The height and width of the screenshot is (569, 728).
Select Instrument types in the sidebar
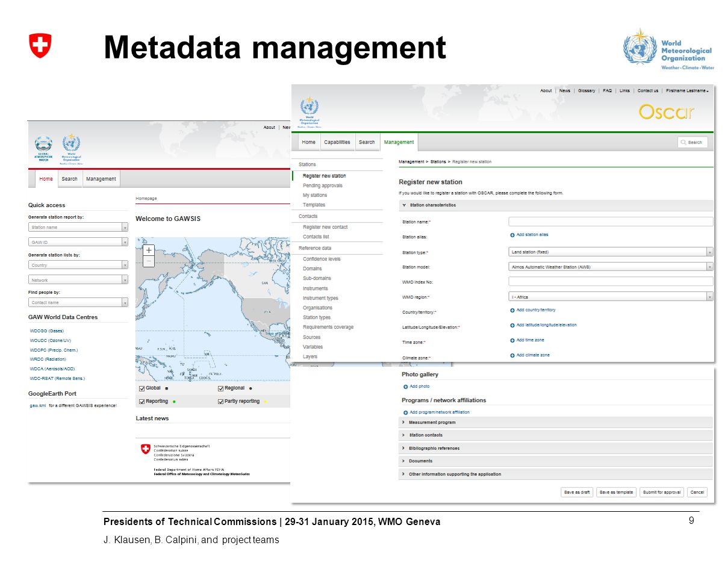tap(320, 298)
